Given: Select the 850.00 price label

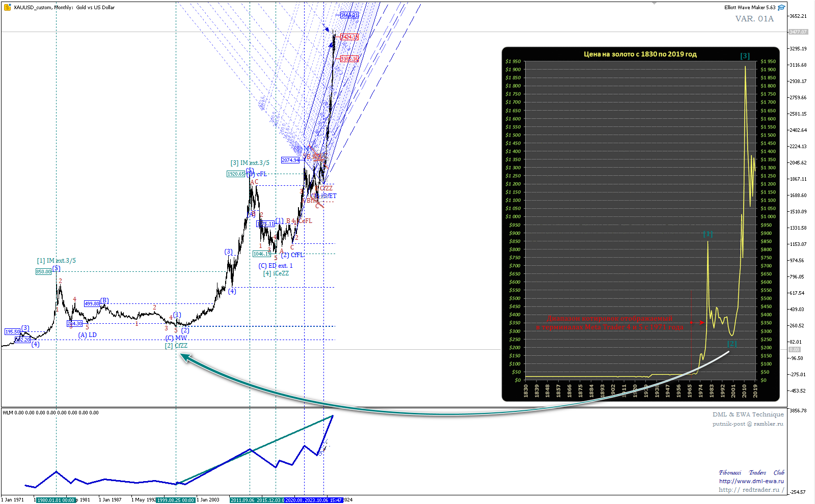Looking at the screenshot, I should (43, 271).
